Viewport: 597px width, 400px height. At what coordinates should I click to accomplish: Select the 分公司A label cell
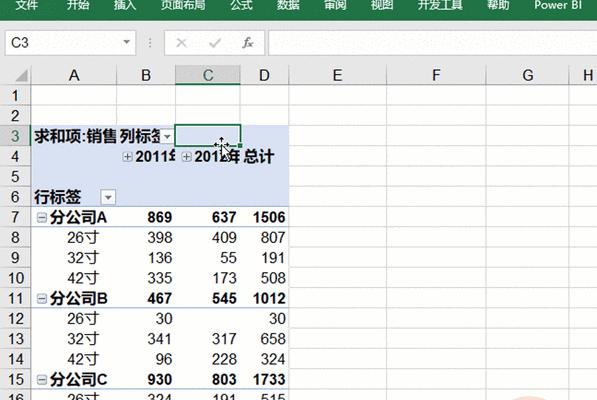[74, 217]
